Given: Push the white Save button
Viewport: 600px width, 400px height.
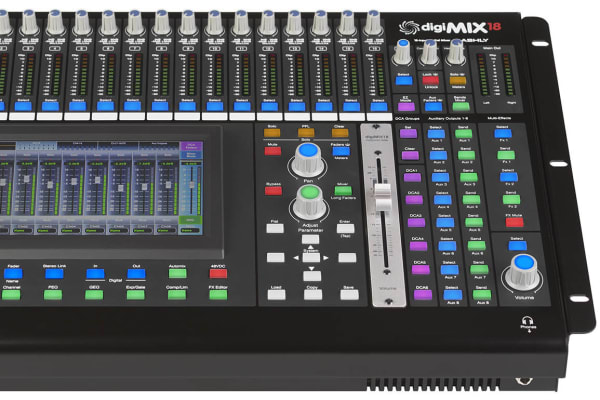Looking at the screenshot, I should (349, 294).
